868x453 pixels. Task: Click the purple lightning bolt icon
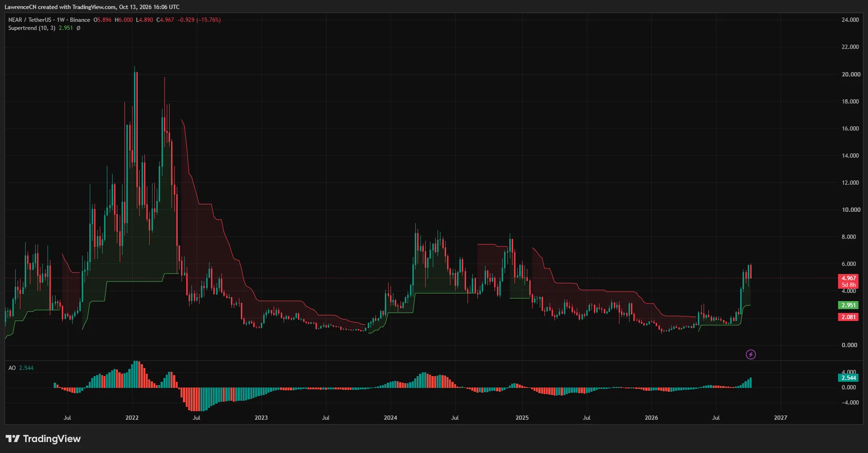point(751,354)
